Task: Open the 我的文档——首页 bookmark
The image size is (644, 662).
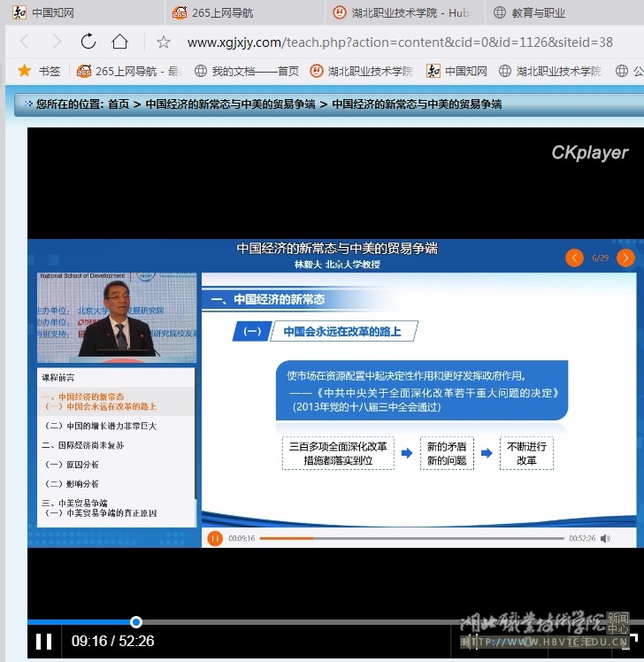Action: 255,71
